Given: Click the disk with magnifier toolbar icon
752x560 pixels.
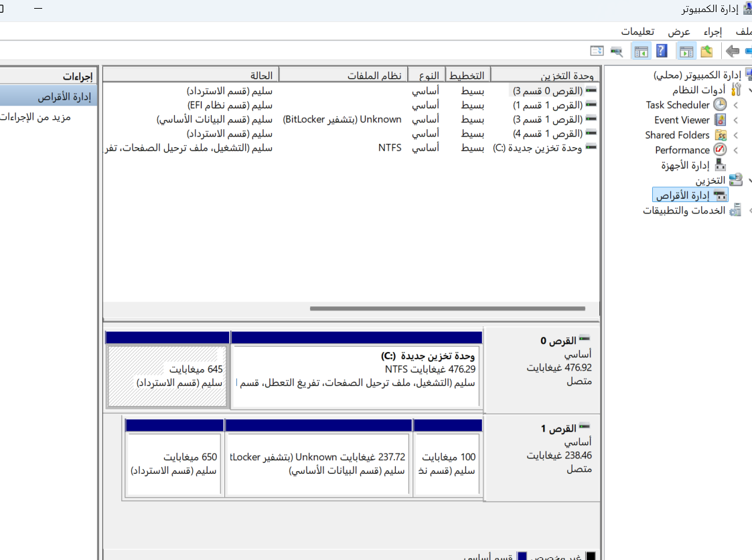Looking at the screenshot, I should [617, 51].
